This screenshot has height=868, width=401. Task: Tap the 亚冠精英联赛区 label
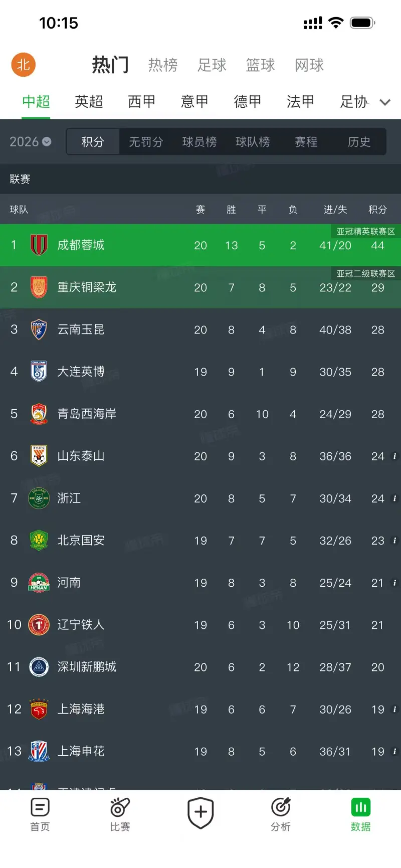click(365, 231)
